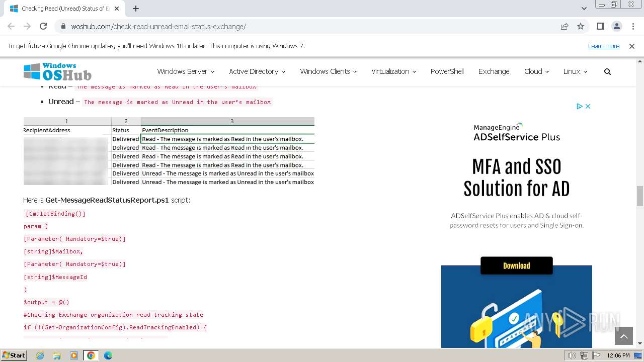
Task: Click the network tray icon
Action: point(584,355)
